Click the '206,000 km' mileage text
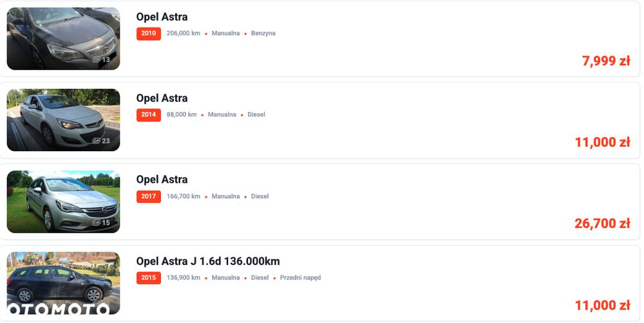The image size is (644, 323). click(x=183, y=33)
